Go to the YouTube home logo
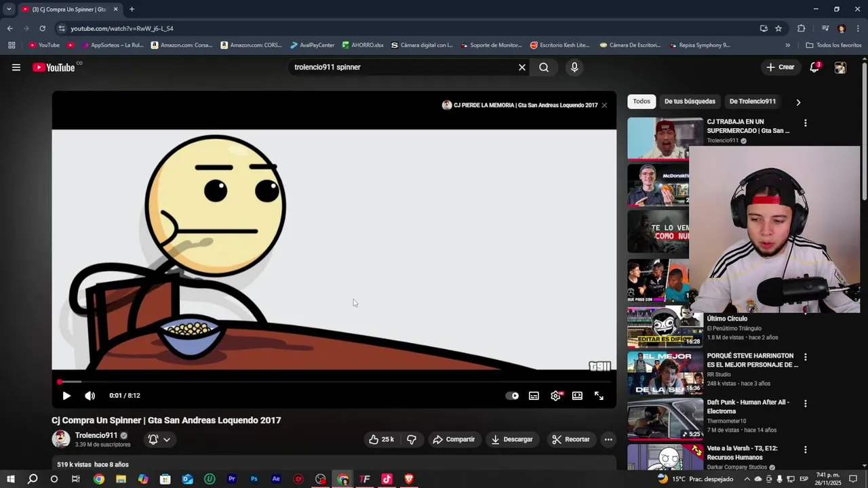 [x=54, y=67]
